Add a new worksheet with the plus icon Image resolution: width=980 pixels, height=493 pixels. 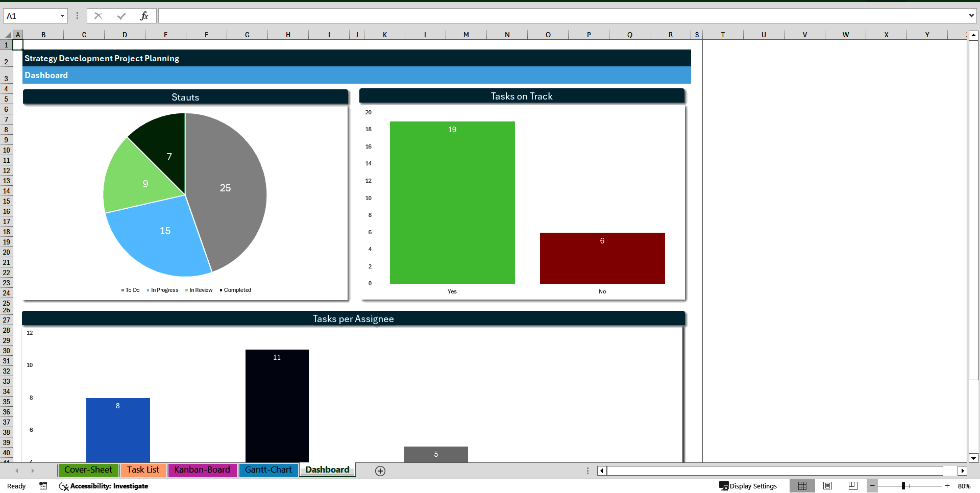pyautogui.click(x=380, y=471)
